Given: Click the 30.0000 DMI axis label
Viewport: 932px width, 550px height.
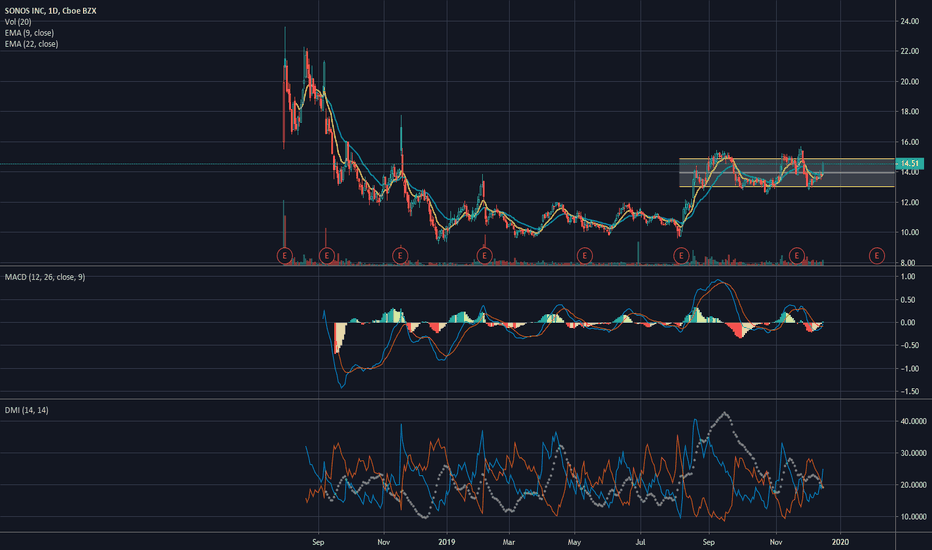Looking at the screenshot, I should pos(913,453).
